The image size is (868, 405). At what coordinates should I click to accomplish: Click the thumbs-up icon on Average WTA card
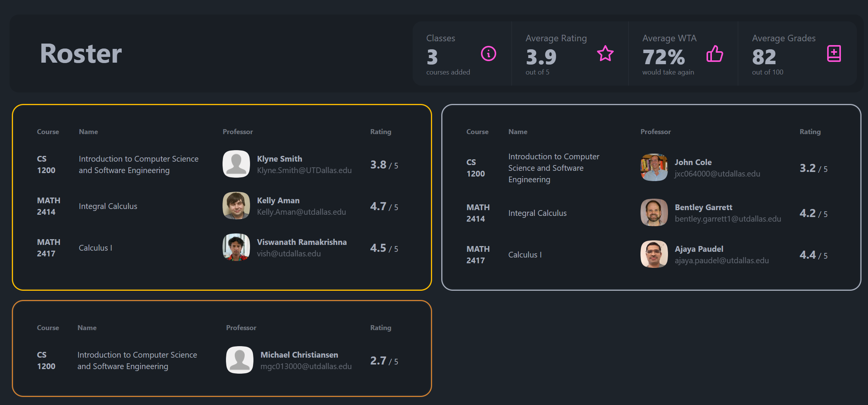coord(714,54)
